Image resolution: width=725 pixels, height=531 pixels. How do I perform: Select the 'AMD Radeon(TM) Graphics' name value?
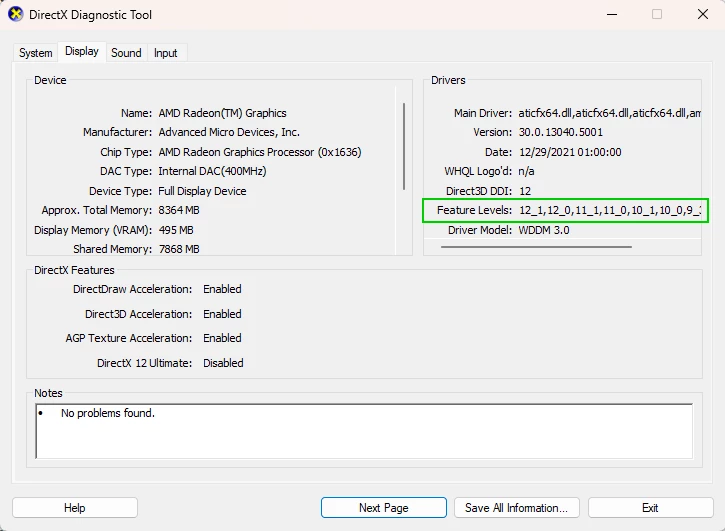click(222, 113)
